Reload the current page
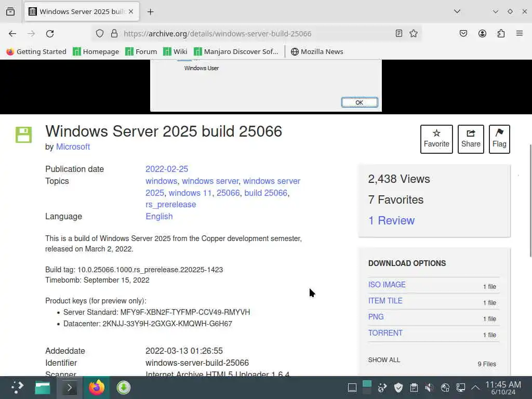Screen dimensions: 532x399 50,34
